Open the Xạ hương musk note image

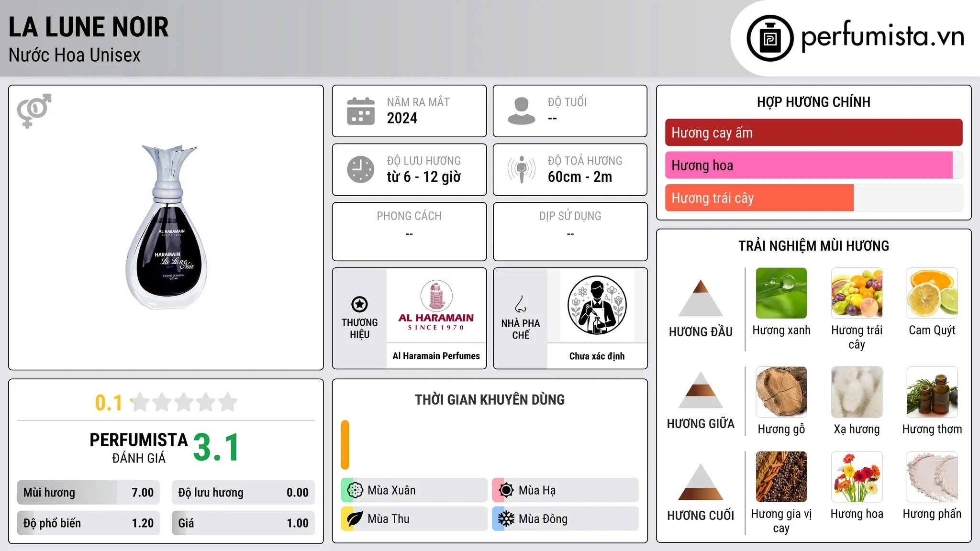tap(857, 392)
